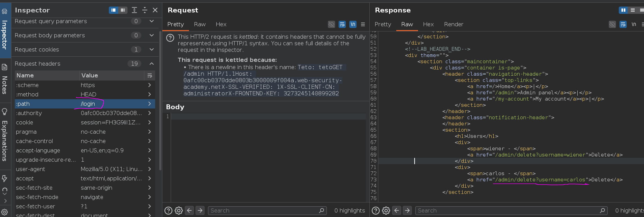Dock Inspector using left layout toggle
644x217 pixels.
pos(113,10)
